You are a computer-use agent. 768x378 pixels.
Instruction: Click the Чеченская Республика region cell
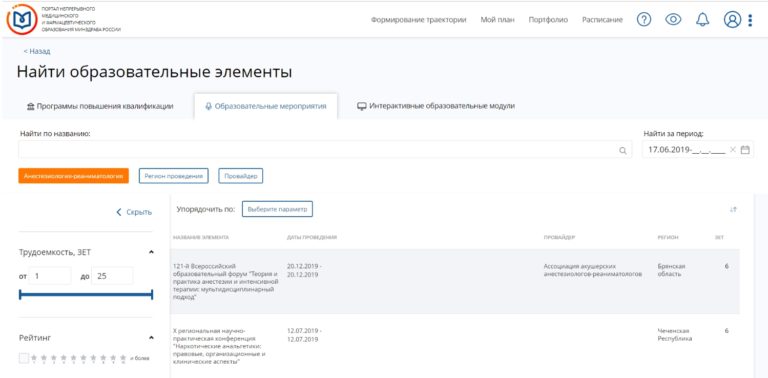pyautogui.click(x=675, y=334)
